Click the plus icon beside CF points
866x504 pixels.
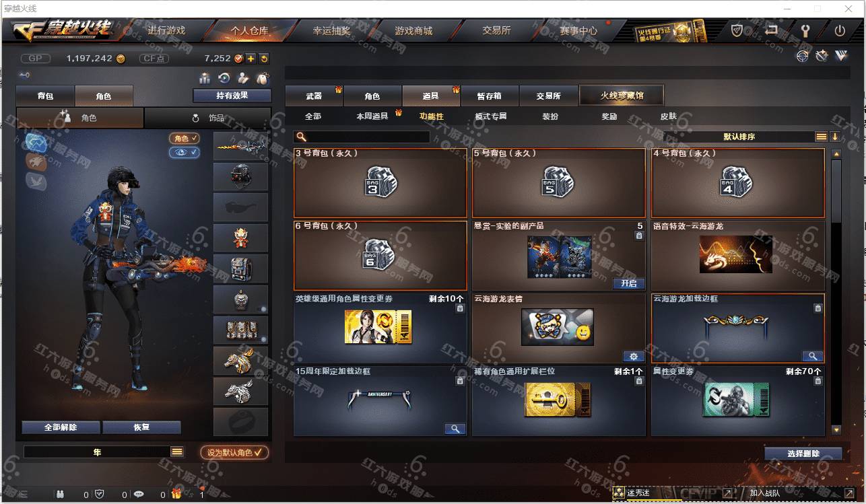click(251, 59)
